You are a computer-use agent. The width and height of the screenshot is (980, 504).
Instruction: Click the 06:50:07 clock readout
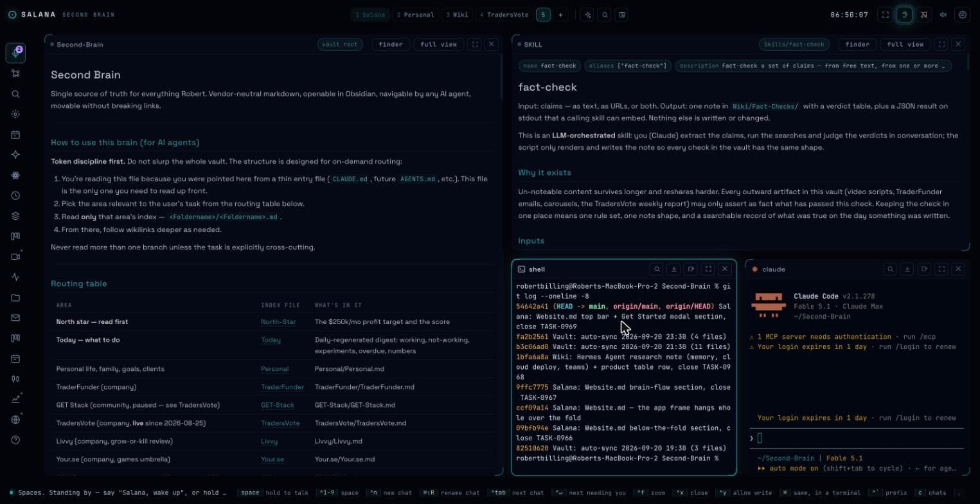tap(849, 15)
